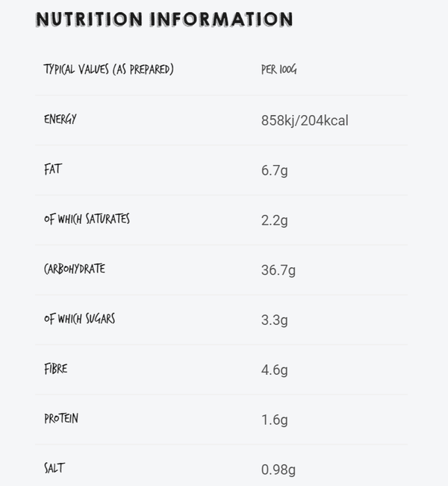Select the Of Which Saturates label
The height and width of the screenshot is (486, 448).
87,219
